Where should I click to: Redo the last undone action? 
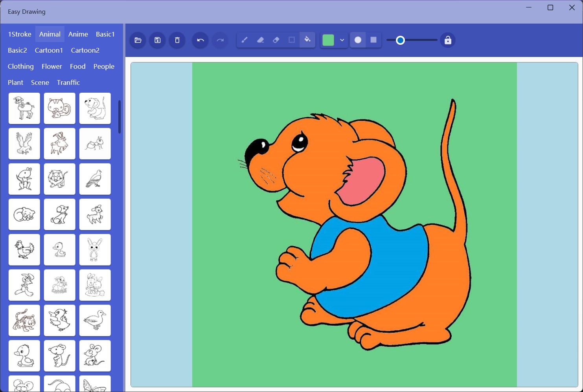pyautogui.click(x=220, y=40)
